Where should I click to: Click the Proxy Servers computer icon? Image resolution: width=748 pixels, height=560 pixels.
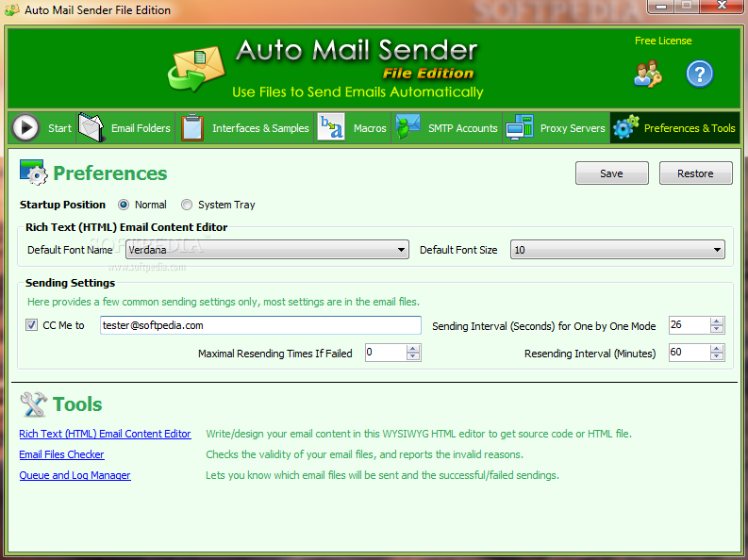click(x=520, y=127)
